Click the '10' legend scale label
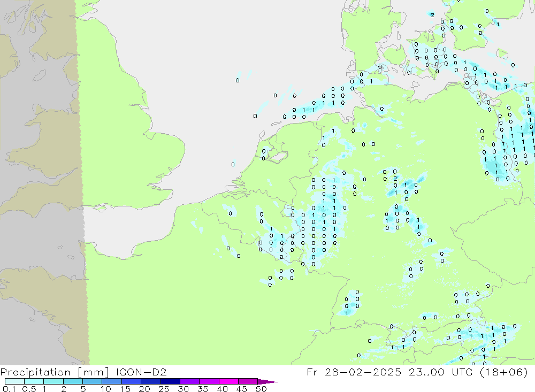Image resolution: width=535 pixels, height=392 pixels. [106, 389]
